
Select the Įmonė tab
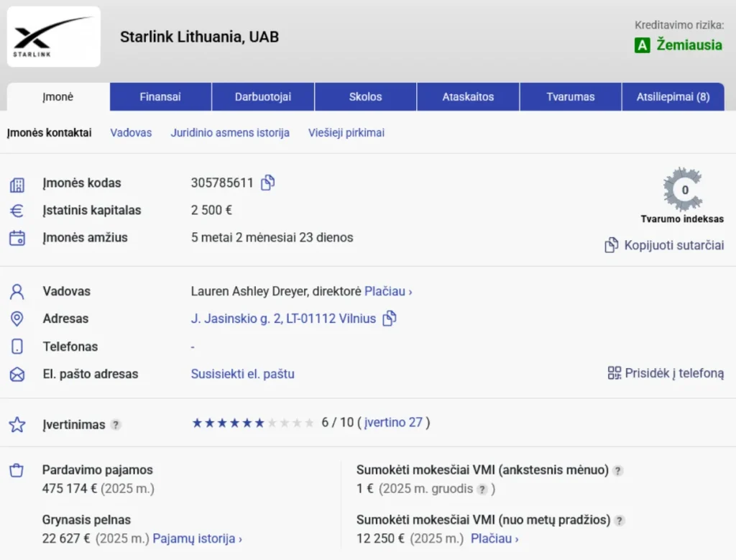point(58,97)
